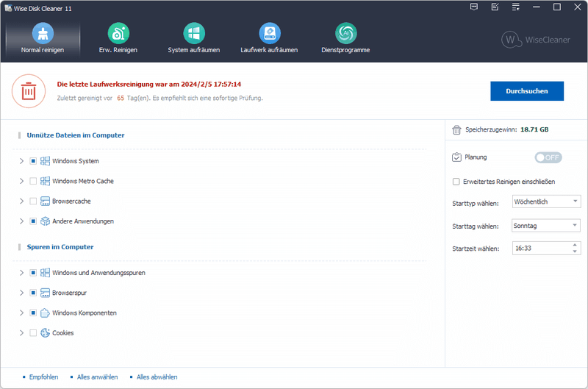Open the System aufräumen Windows icon
Viewport: 588px width, 389px height.
pyautogui.click(x=194, y=33)
